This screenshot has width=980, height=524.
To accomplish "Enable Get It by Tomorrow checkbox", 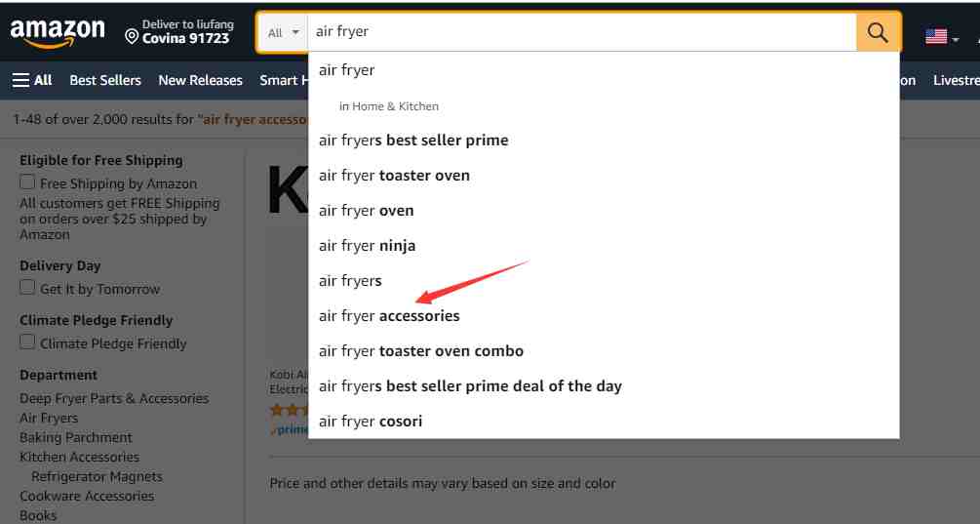I will [27, 288].
